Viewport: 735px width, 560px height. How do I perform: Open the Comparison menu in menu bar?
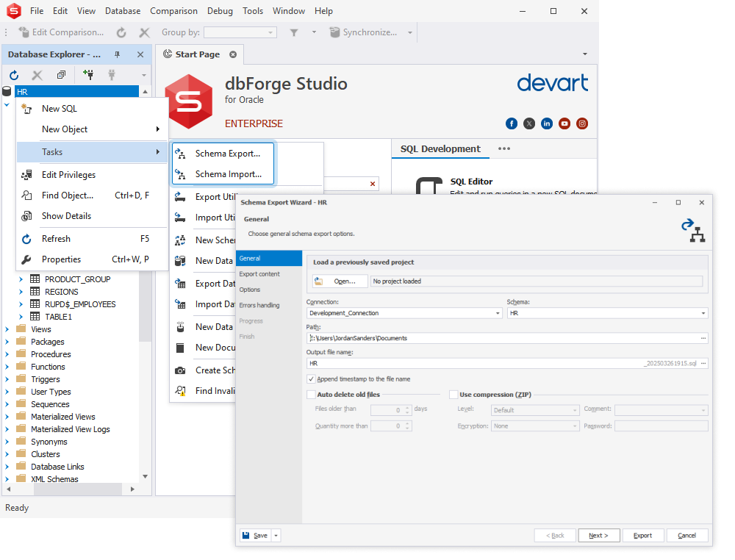(x=173, y=11)
